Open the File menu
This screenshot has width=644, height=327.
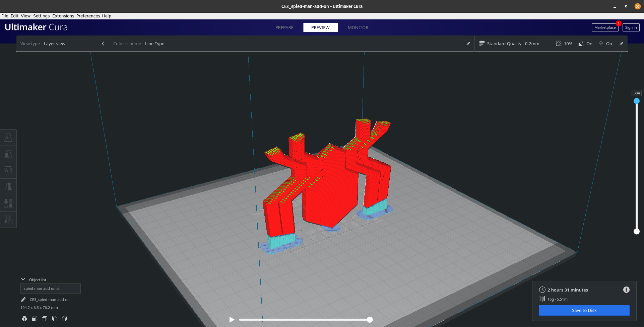point(5,16)
